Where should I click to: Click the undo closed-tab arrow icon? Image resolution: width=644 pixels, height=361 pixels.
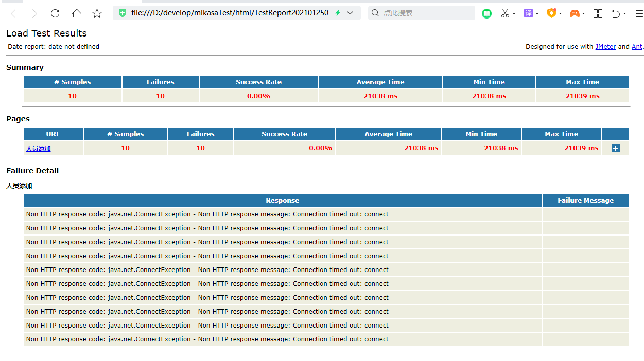[x=616, y=13]
